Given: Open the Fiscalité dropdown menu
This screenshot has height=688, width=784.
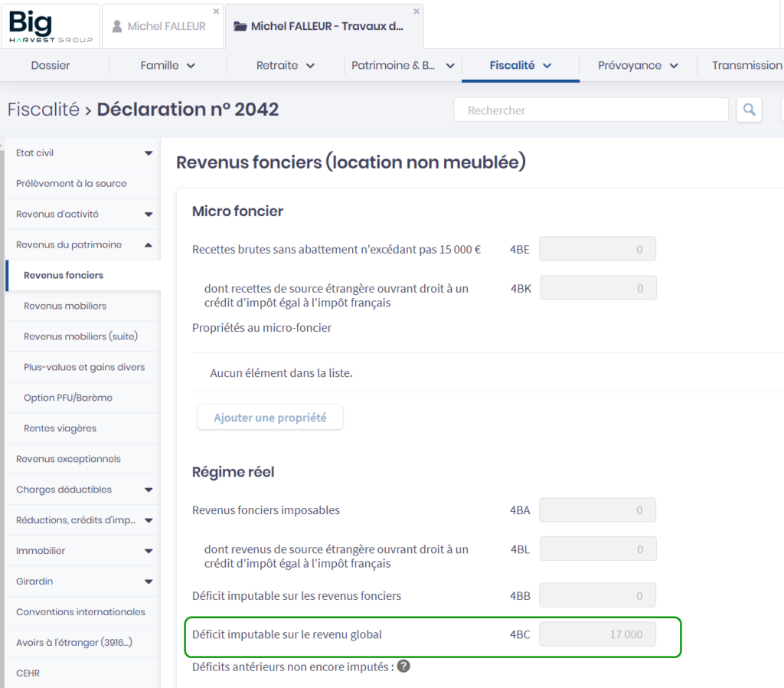Looking at the screenshot, I should point(521,65).
